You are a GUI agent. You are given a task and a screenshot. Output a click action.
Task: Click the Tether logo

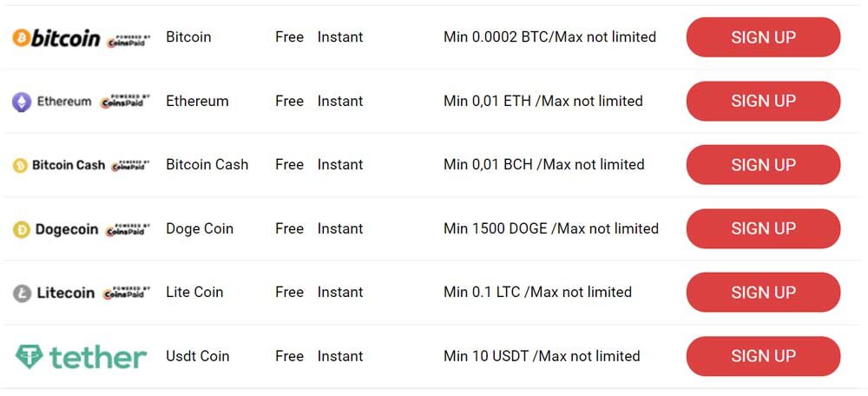click(x=82, y=357)
